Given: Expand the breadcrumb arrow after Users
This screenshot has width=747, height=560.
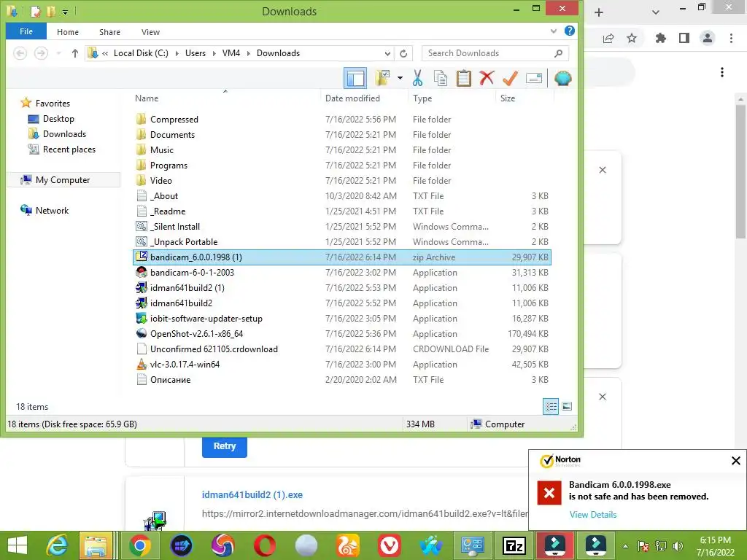Looking at the screenshot, I should (214, 53).
